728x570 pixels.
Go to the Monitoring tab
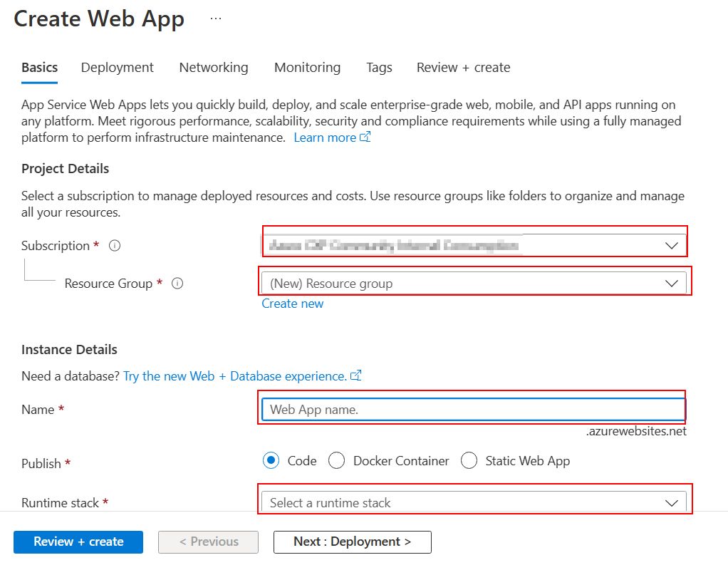pyautogui.click(x=307, y=68)
